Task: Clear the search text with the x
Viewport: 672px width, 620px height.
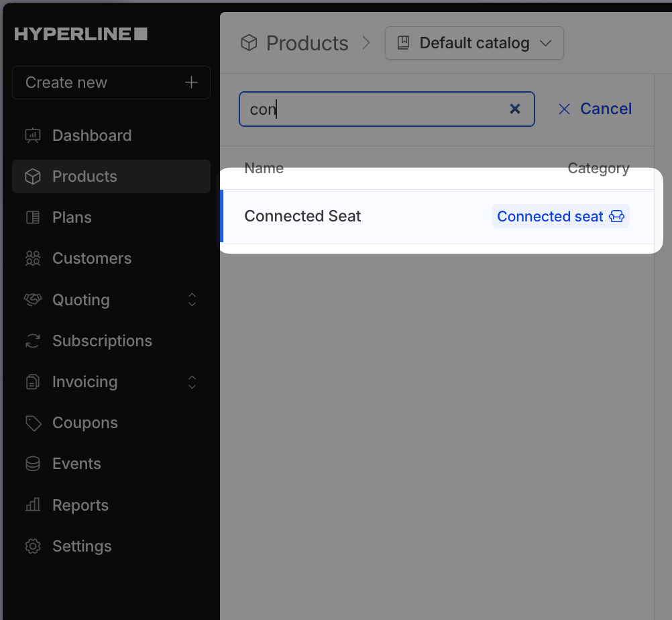Action: tap(514, 109)
